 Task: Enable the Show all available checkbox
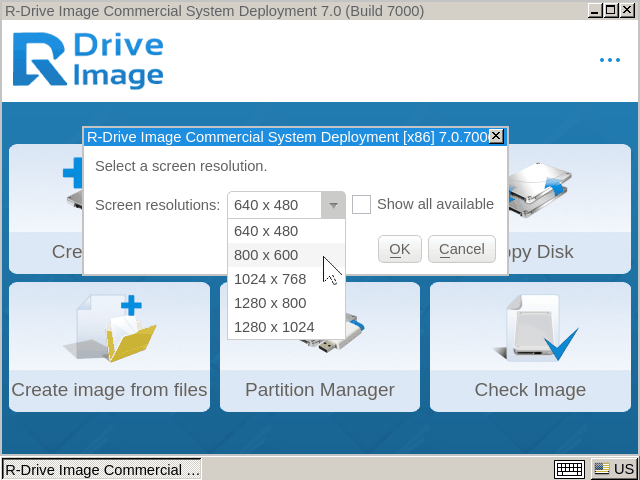click(x=361, y=204)
